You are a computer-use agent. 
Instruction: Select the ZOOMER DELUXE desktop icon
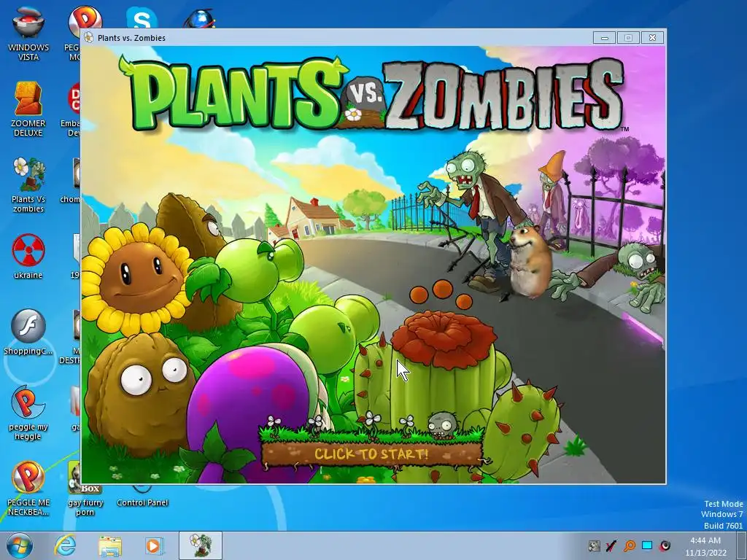(28, 109)
